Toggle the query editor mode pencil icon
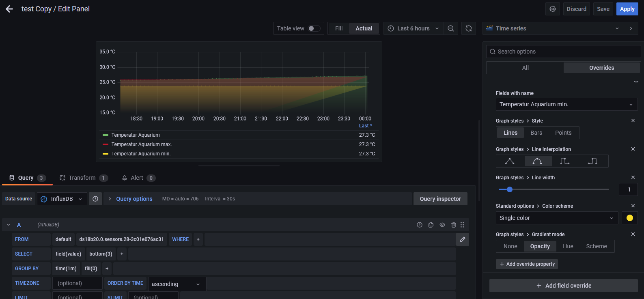 pos(462,239)
